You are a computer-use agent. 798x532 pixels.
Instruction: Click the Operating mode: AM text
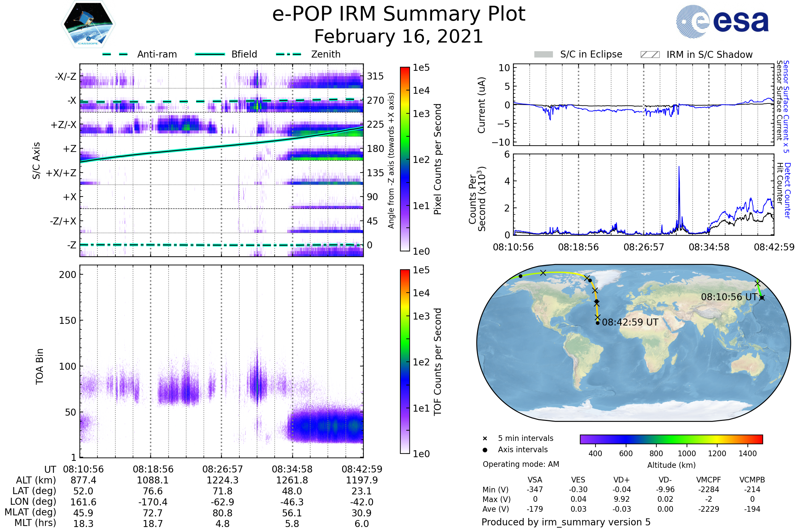pyautogui.click(x=521, y=464)
